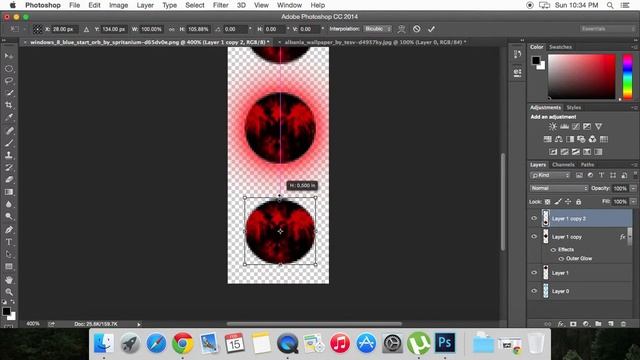
Task: Hide Layer 0 with eye icon
Action: pos(534,291)
